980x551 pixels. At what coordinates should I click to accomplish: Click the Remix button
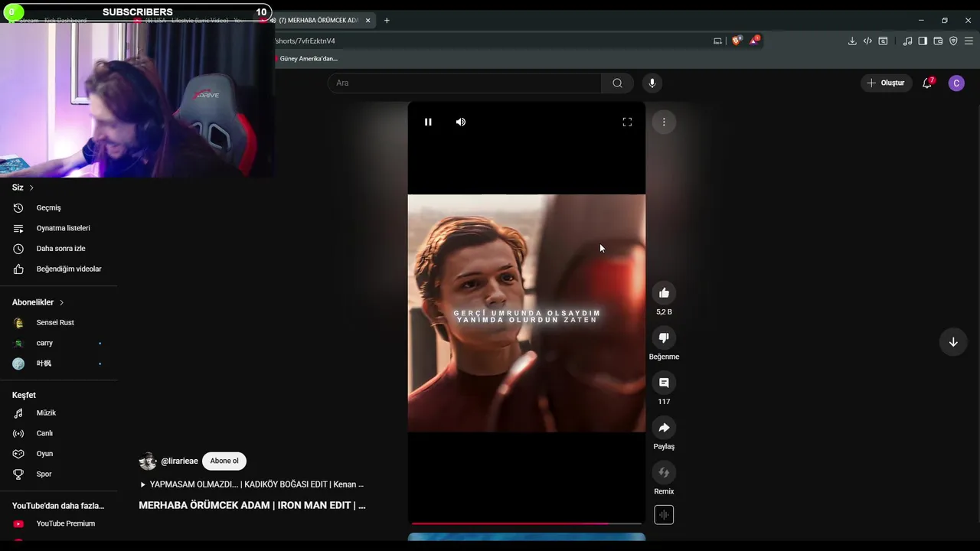pyautogui.click(x=664, y=472)
